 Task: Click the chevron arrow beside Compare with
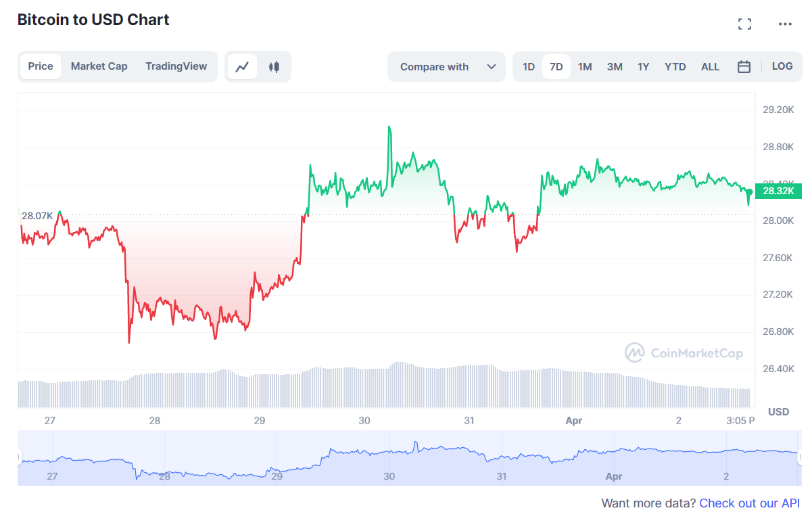[x=492, y=66]
